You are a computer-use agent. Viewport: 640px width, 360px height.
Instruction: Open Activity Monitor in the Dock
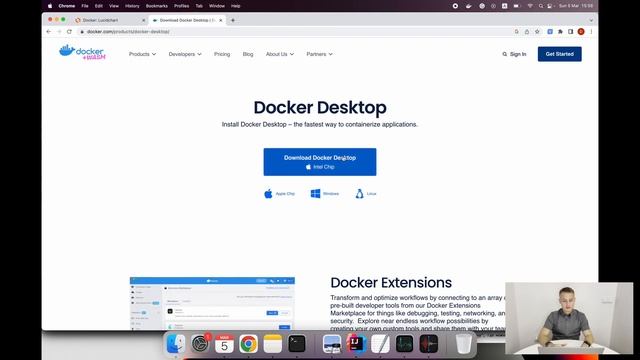coord(404,344)
